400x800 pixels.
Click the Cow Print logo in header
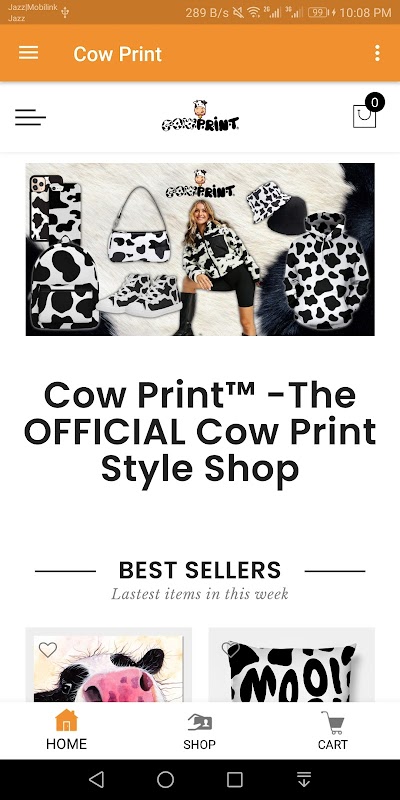click(x=200, y=116)
